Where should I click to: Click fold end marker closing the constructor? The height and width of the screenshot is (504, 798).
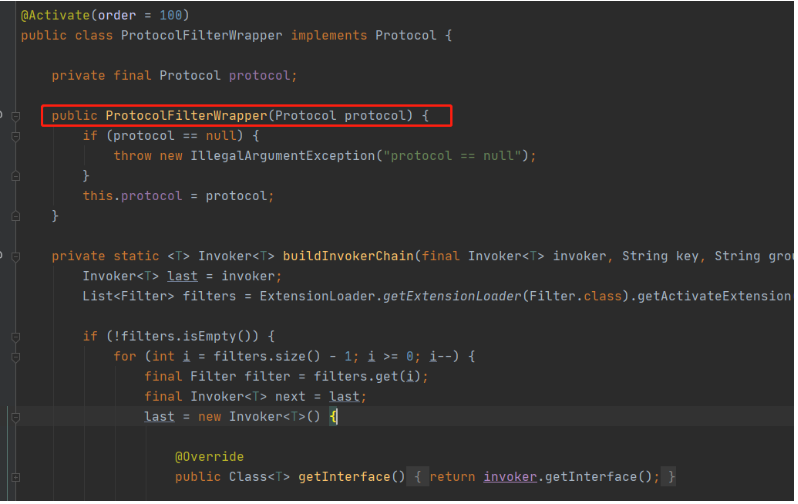tap(16, 217)
